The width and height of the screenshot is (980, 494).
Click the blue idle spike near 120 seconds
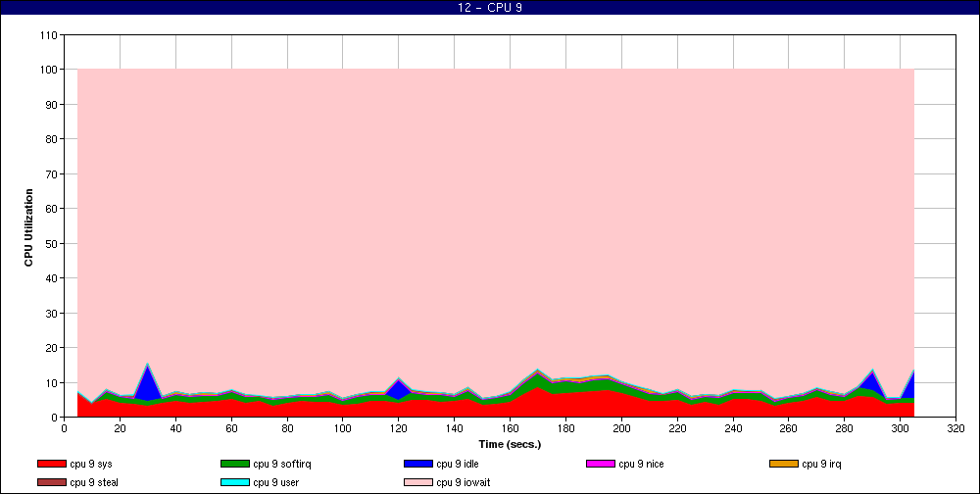point(399,388)
